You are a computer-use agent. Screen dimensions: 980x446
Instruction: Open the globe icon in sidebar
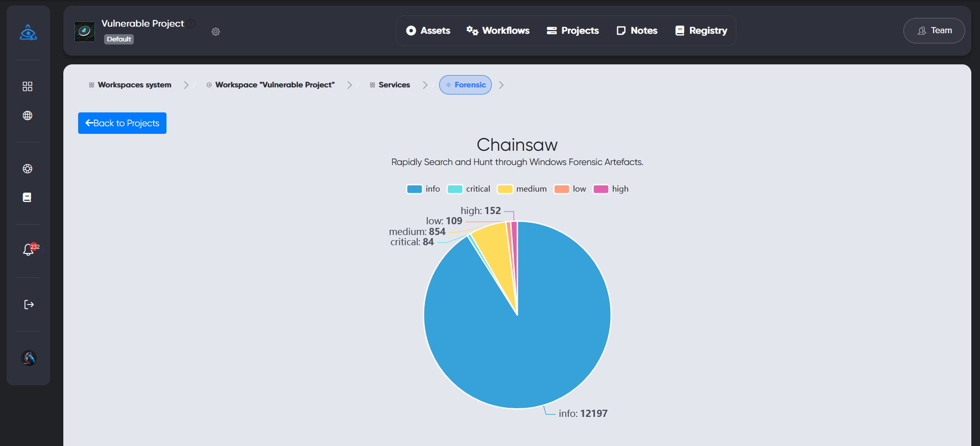pyautogui.click(x=28, y=115)
